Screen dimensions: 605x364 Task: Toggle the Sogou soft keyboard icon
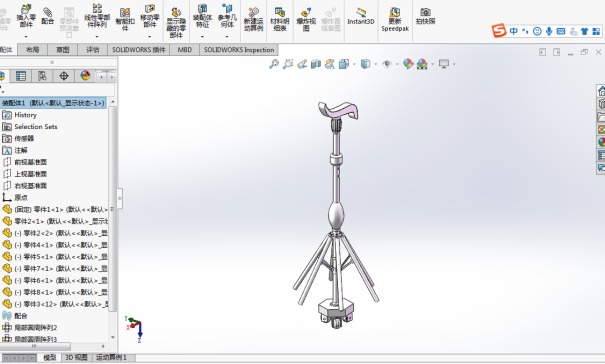561,31
